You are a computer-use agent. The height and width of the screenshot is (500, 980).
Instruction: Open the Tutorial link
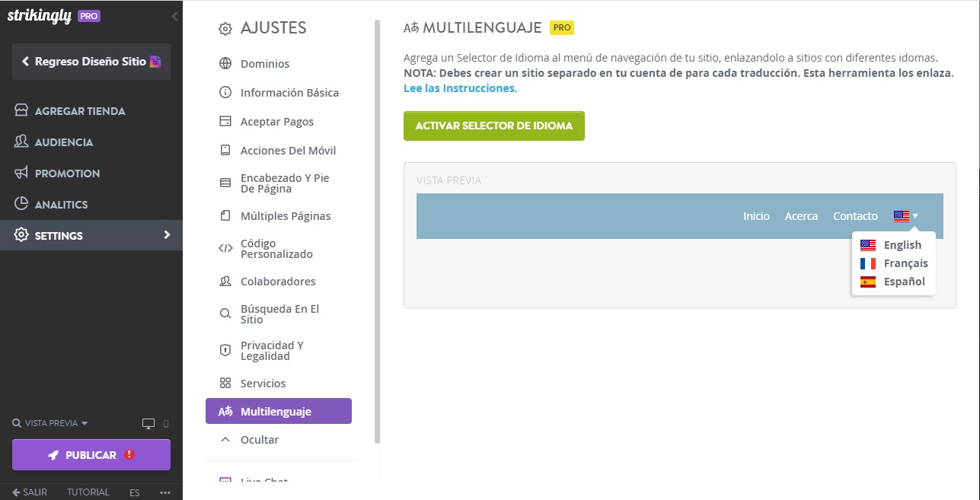pyautogui.click(x=88, y=492)
